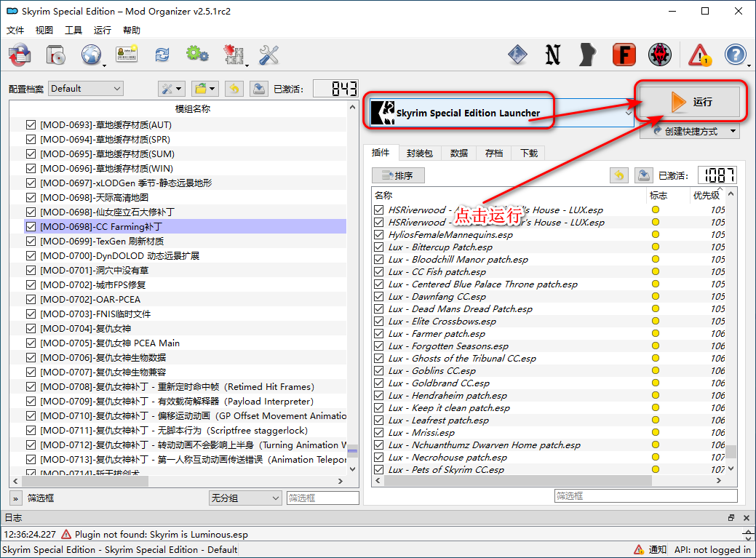Open the Nexus globe icon in toolbar

(x=91, y=55)
